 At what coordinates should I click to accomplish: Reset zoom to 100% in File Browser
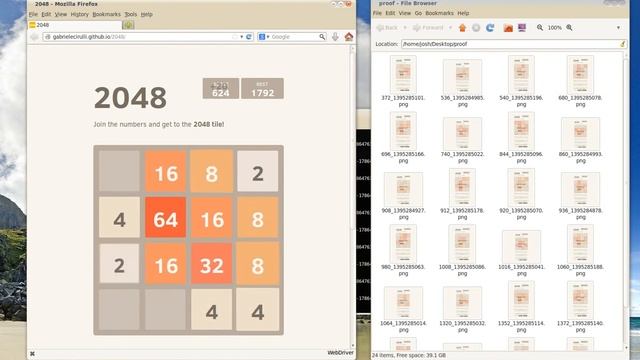pos(554,28)
